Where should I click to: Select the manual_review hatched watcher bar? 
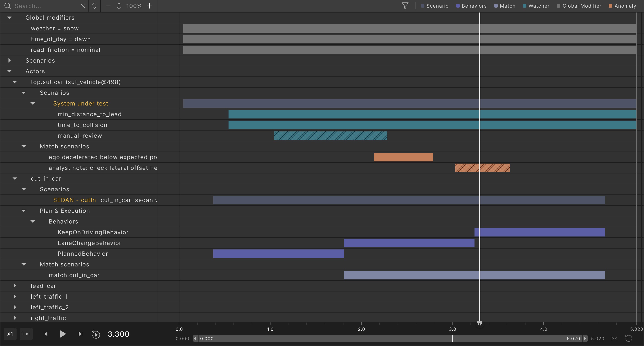point(330,136)
